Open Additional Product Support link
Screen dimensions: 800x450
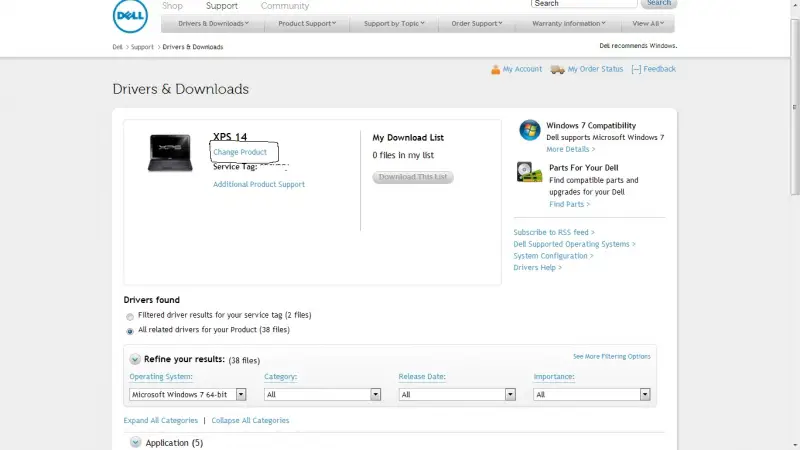click(x=259, y=184)
